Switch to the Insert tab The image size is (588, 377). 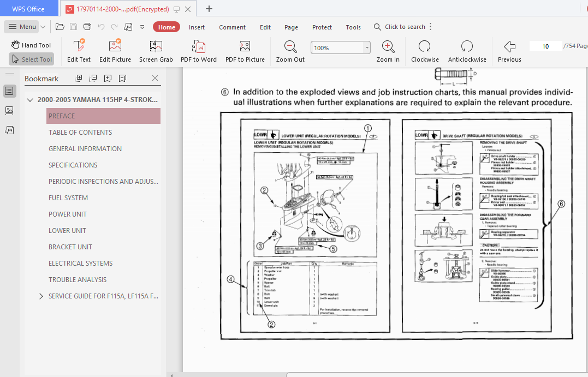coord(197,27)
